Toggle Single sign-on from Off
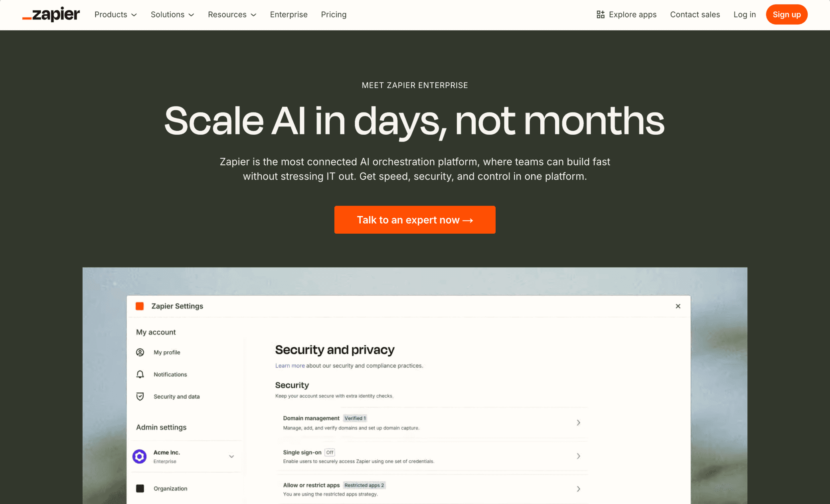Screen dimensions: 830x504 coord(330,452)
